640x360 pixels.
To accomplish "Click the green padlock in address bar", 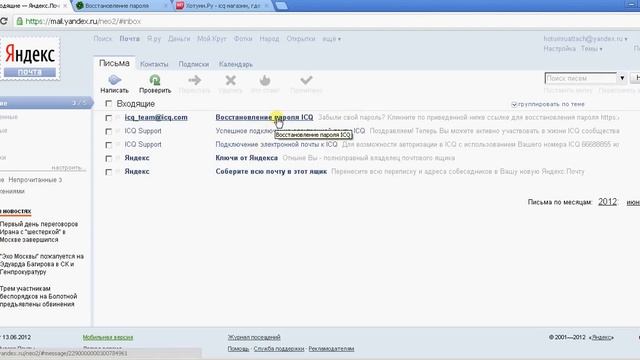I will [19, 21].
